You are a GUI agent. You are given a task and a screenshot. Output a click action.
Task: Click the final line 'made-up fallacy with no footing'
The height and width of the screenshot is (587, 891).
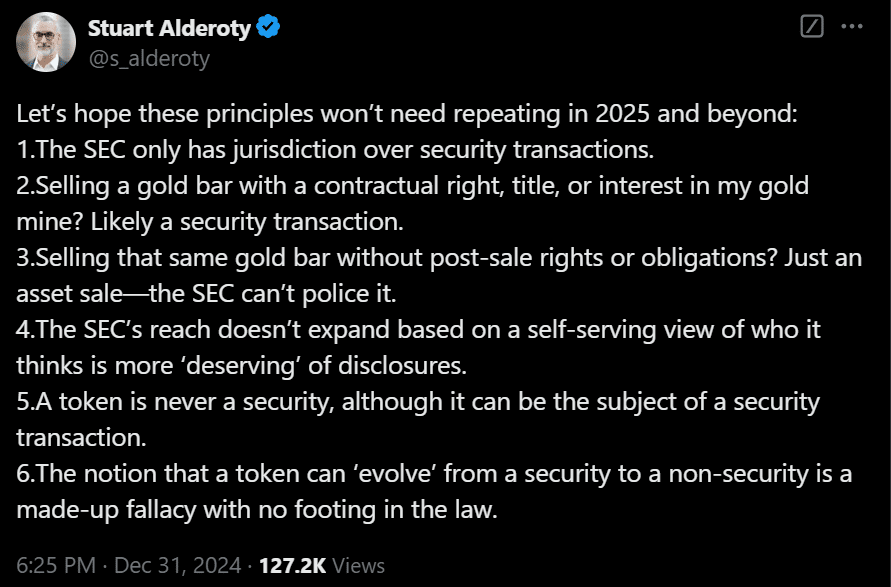[257, 509]
